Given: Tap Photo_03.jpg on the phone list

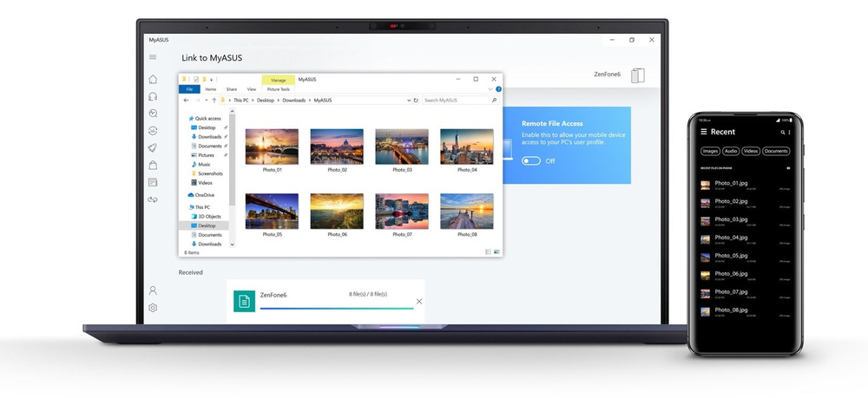Looking at the screenshot, I should [x=745, y=221].
